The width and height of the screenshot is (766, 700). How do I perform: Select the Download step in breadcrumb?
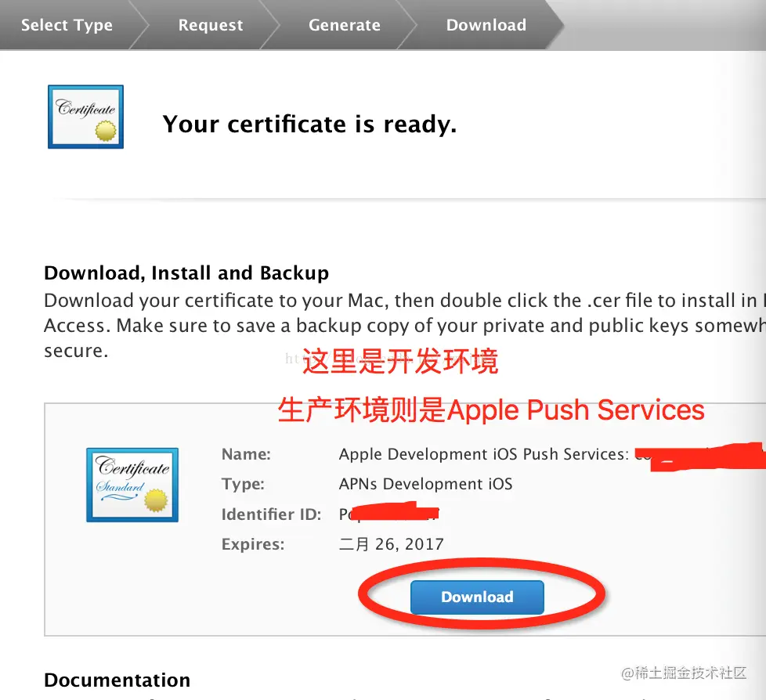tap(486, 25)
